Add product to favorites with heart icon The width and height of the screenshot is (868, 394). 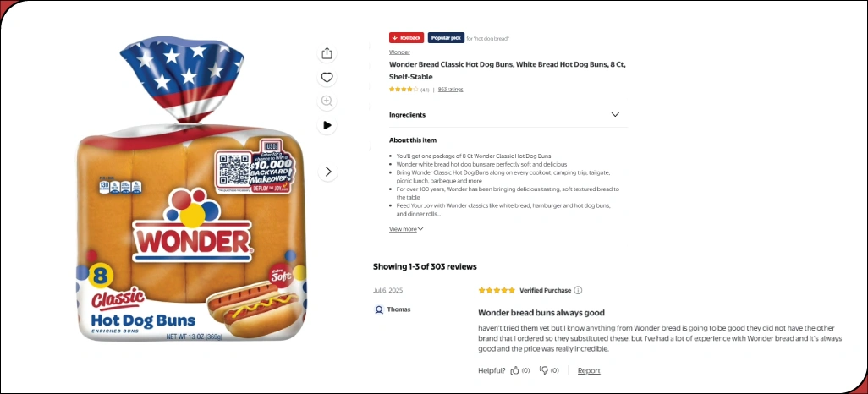327,78
